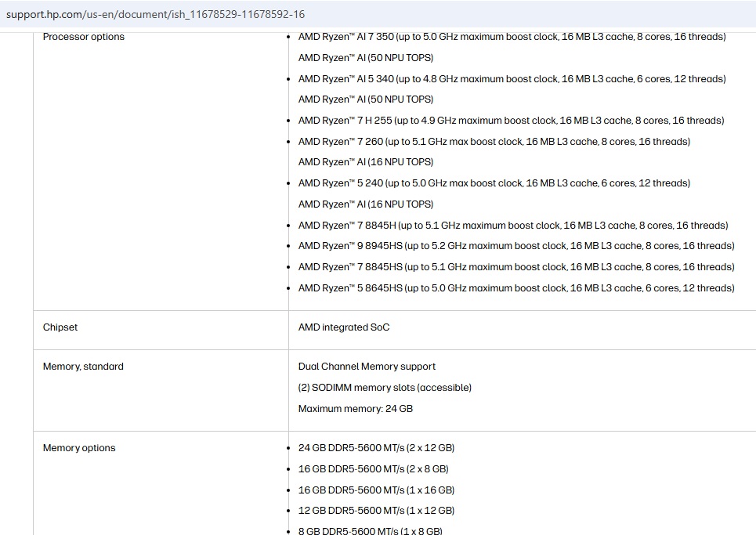756x535 pixels.
Task: Click the AMD Ryzen AI 7 350 processor line
Action: [x=512, y=37]
